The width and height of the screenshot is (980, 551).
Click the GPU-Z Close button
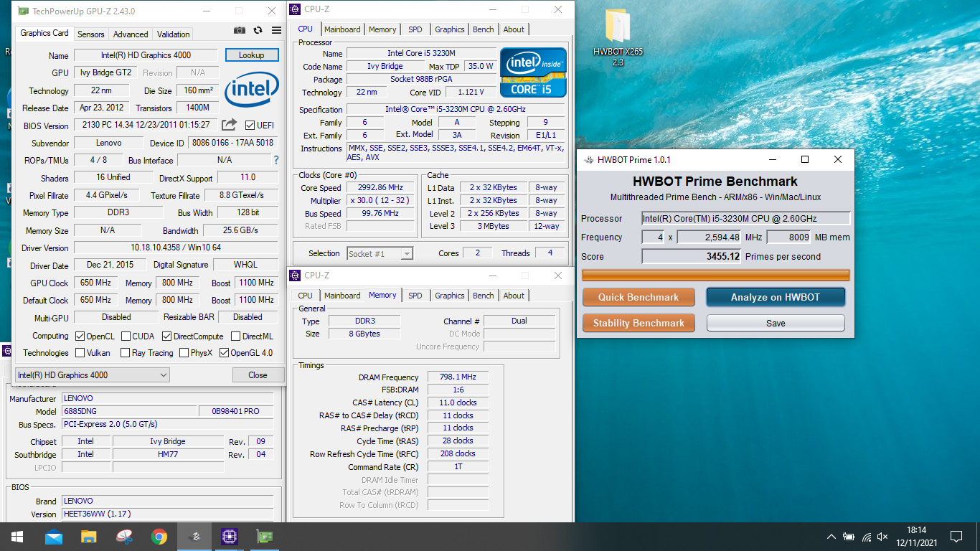(x=258, y=375)
